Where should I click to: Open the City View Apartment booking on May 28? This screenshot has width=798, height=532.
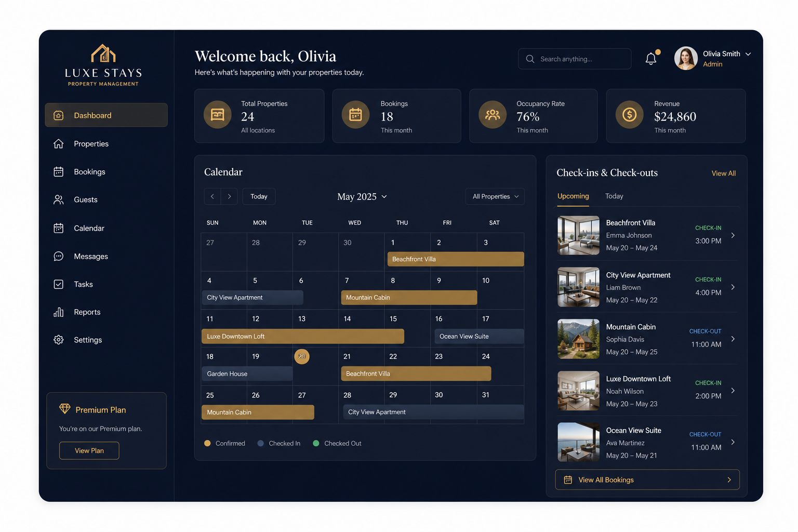tap(433, 412)
